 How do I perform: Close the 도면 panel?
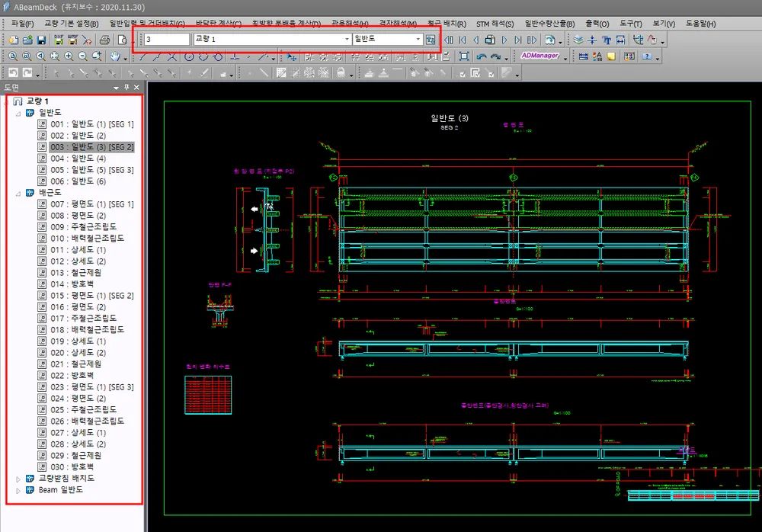pyautogui.click(x=136, y=88)
